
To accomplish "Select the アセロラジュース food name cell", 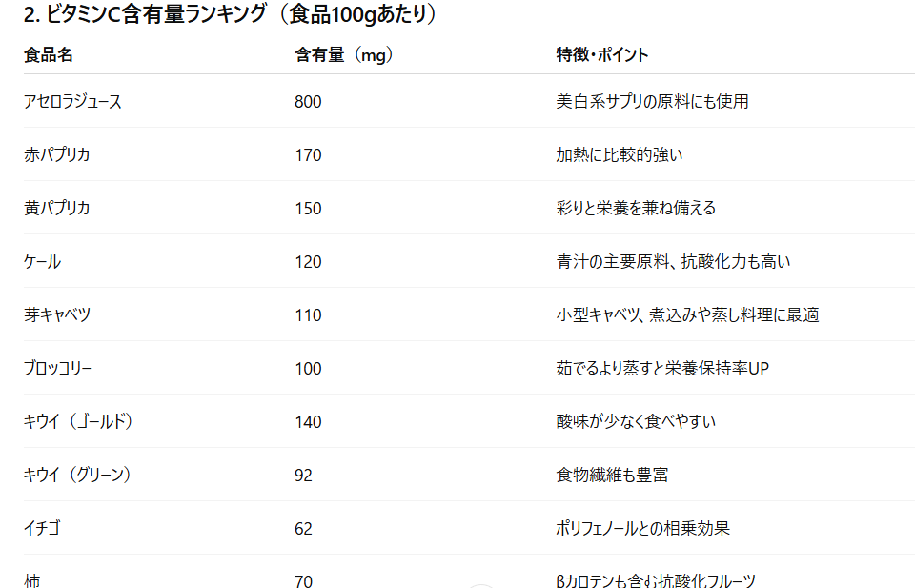I will (x=72, y=101).
